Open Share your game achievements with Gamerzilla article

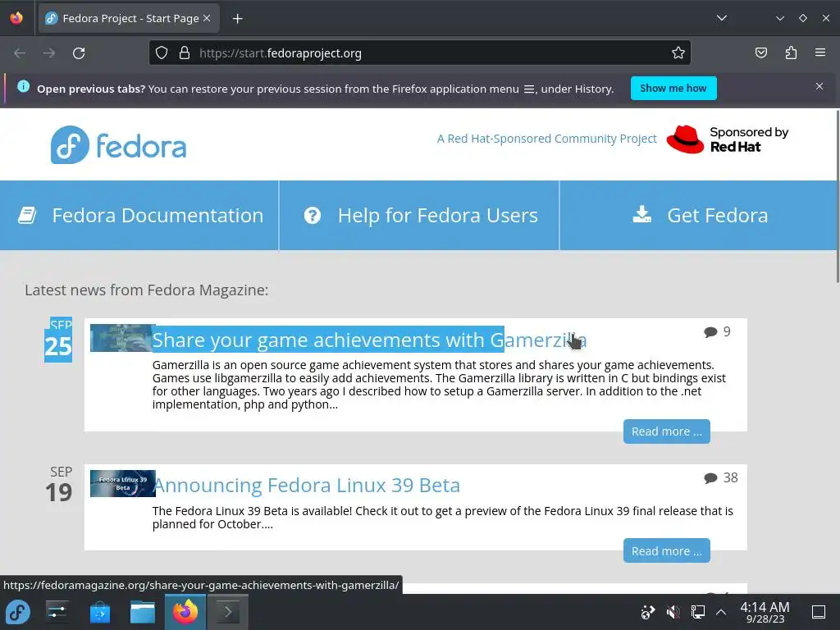click(370, 340)
